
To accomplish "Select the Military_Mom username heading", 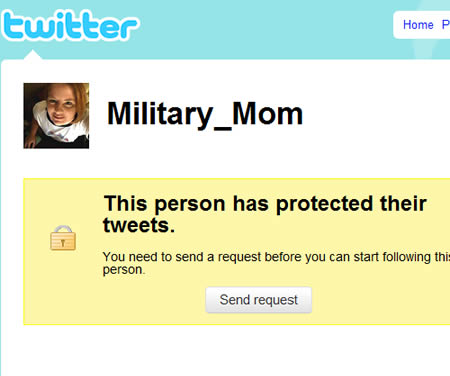I will pos(205,115).
